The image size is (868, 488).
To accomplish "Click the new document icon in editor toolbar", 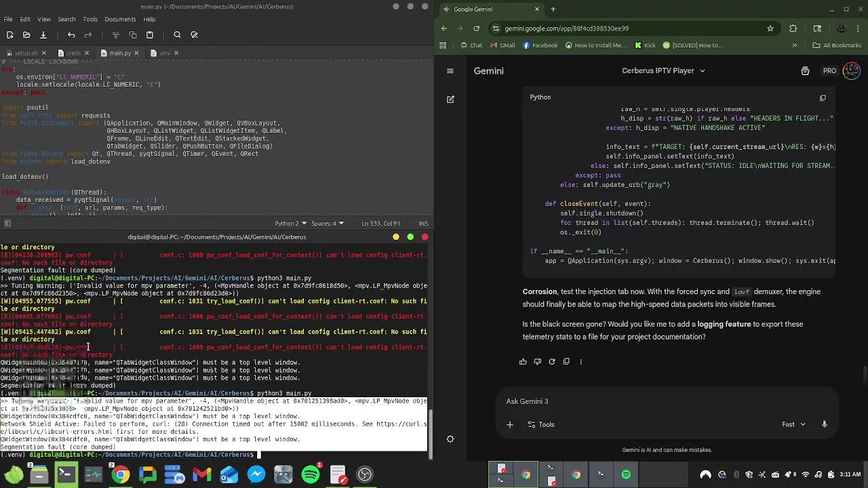I will (9, 35).
